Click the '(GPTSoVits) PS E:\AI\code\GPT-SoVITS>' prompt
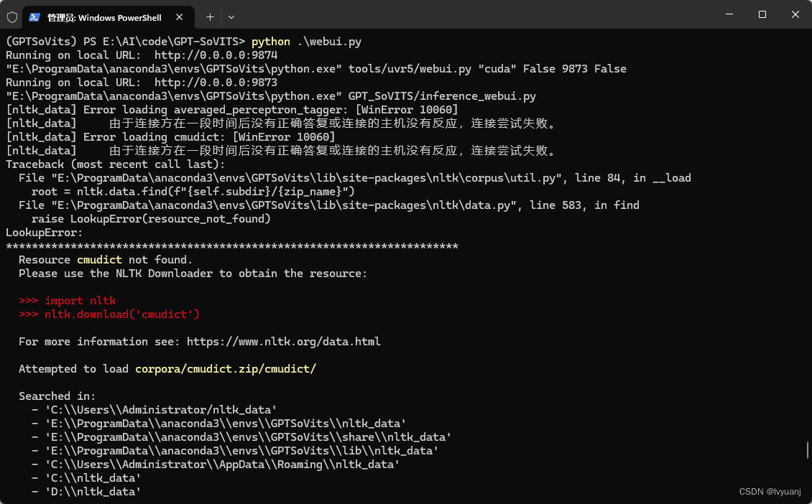 pyautogui.click(x=125, y=42)
